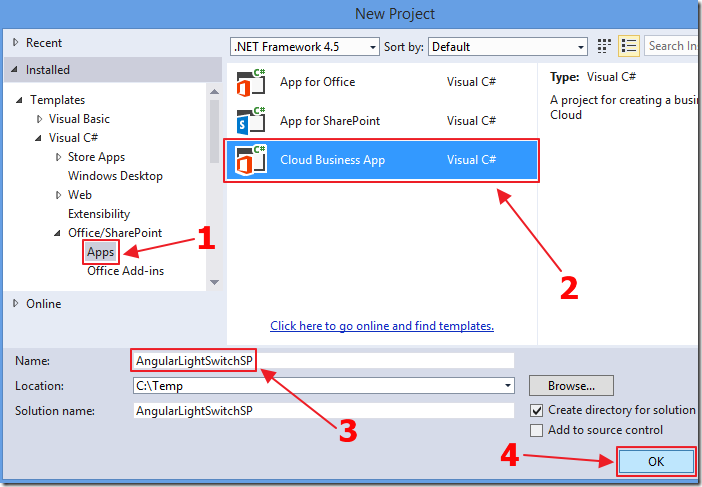Collapse the Templates tree node
This screenshot has width=702, height=487.
coord(19,100)
